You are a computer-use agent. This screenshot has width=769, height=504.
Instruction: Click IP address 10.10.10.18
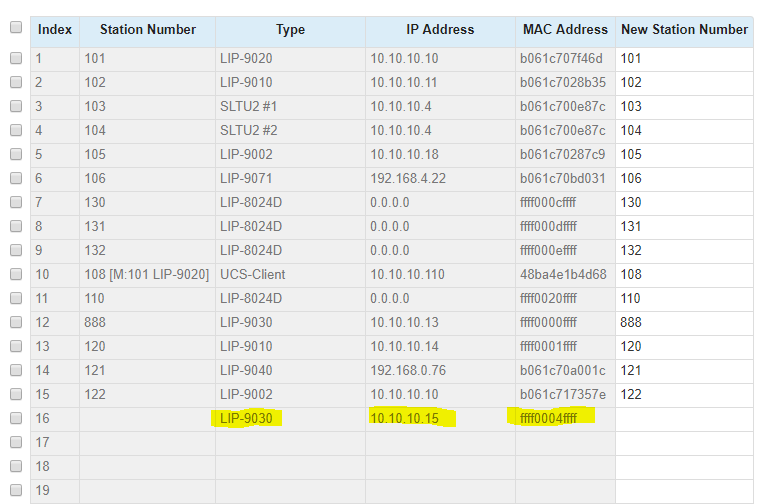pos(404,154)
